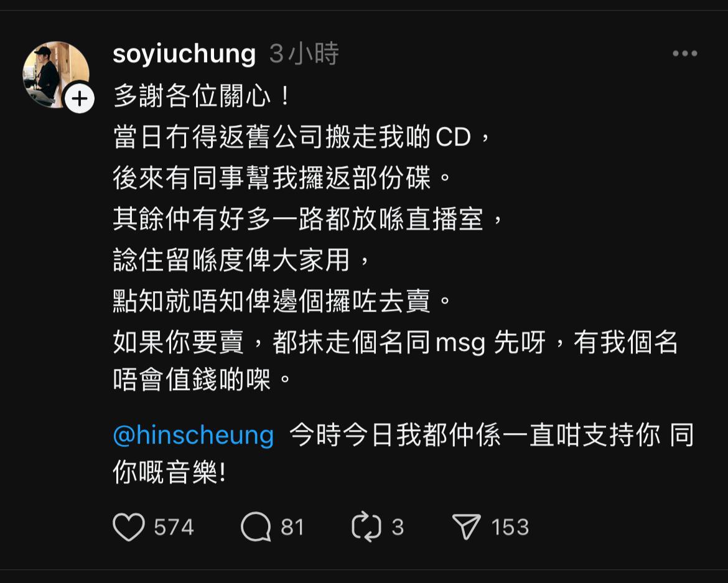Open replies via the speech bubble icon
Screen dimensions: 728x583
(256, 527)
